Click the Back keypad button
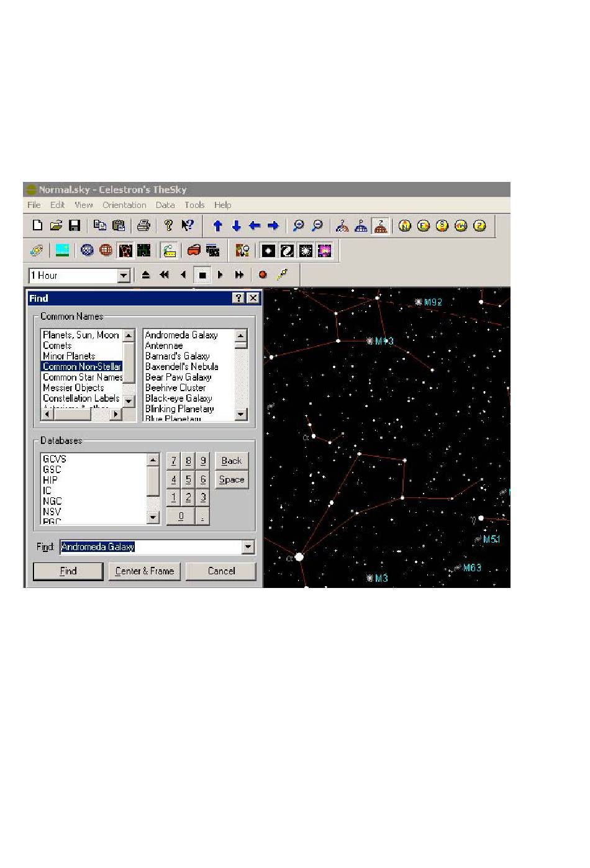Image resolution: width=590 pixels, height=868 pixels. (232, 461)
